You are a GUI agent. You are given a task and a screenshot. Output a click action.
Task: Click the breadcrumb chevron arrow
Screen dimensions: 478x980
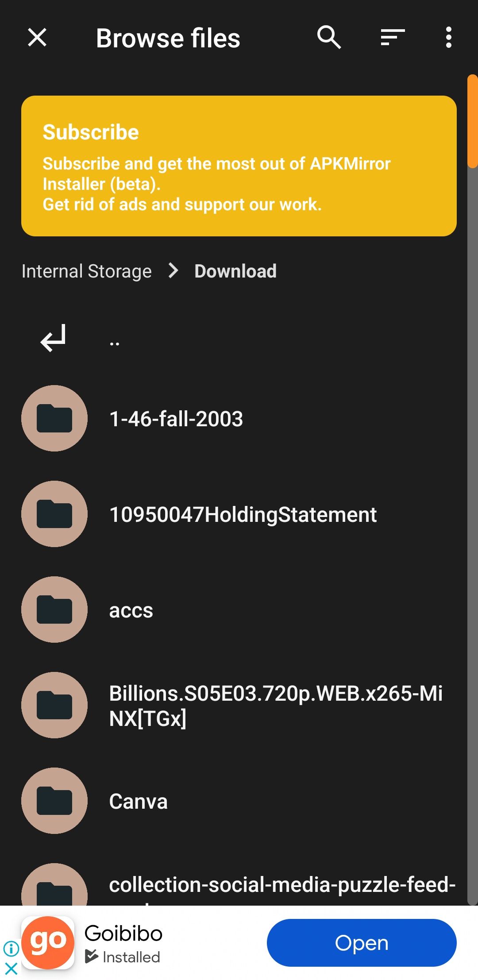coord(173,271)
